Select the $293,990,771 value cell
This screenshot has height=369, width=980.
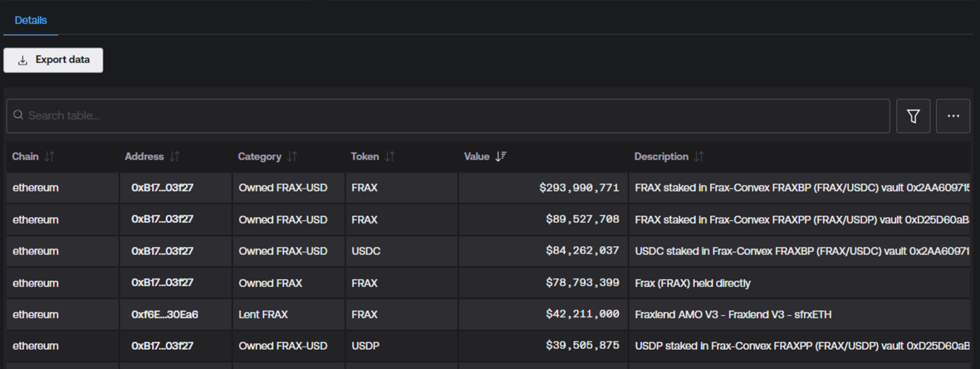point(579,188)
